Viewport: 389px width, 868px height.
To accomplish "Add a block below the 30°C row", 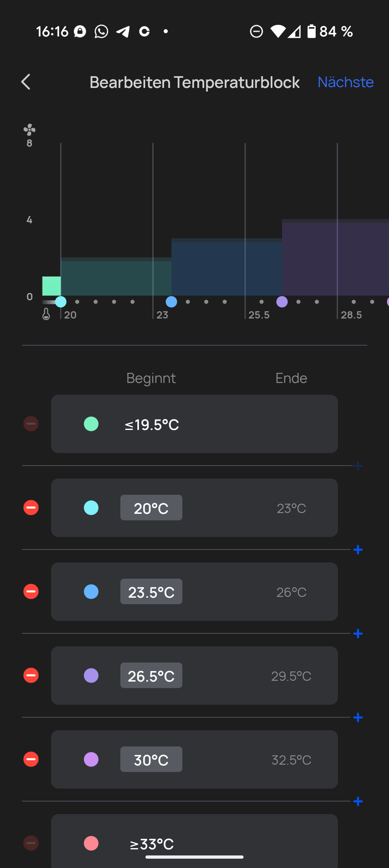I will click(x=358, y=802).
